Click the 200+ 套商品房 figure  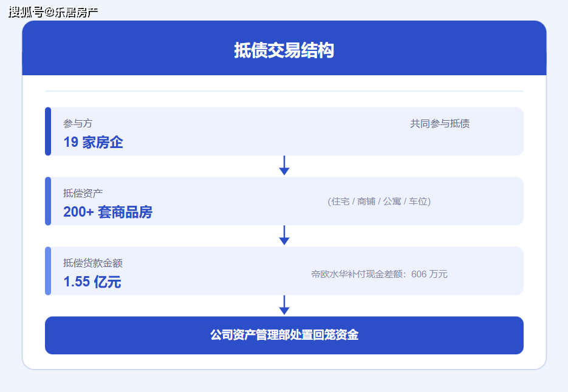click(x=109, y=212)
